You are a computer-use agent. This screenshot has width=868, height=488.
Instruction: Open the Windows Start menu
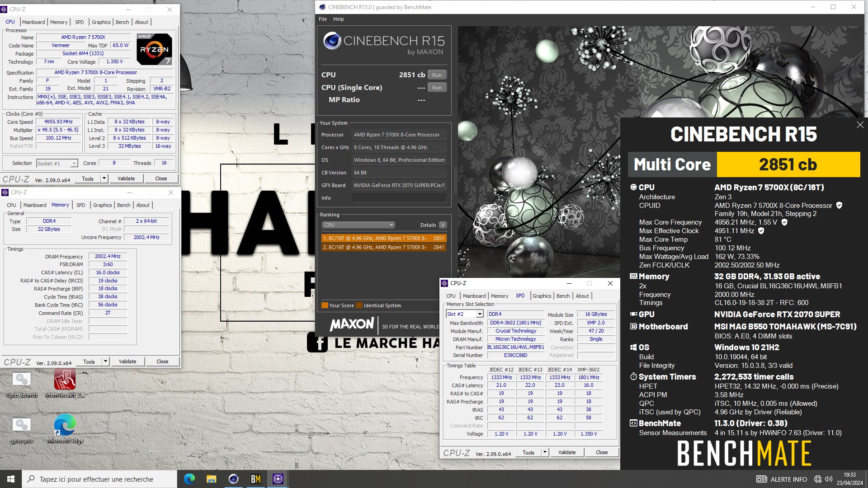pyautogui.click(x=11, y=479)
